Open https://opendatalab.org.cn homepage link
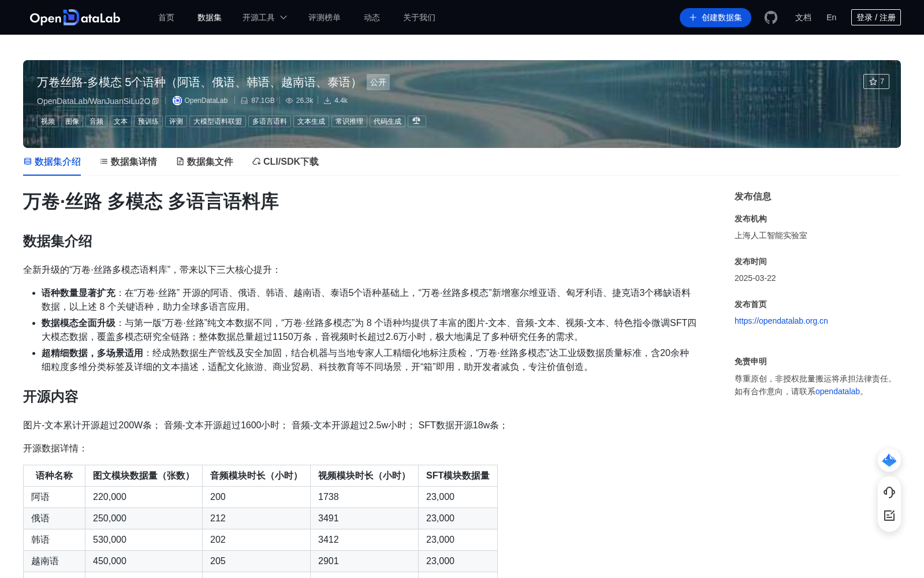This screenshot has height=578, width=924. tap(781, 321)
